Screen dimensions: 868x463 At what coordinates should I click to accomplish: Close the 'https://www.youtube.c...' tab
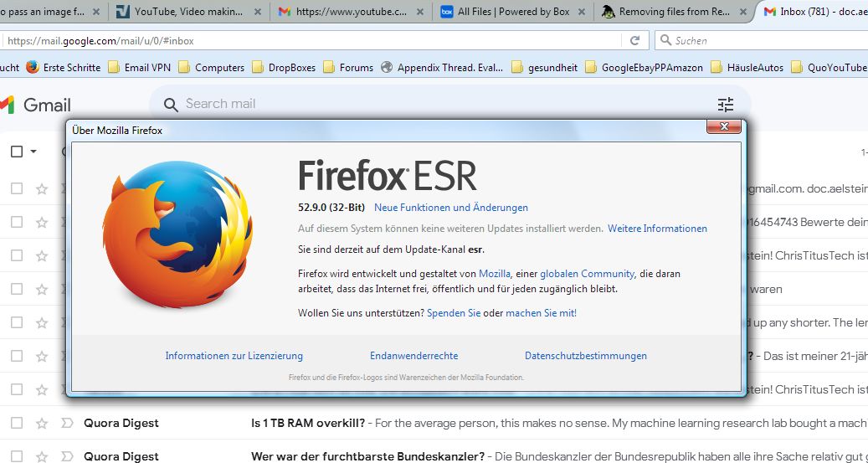click(420, 12)
